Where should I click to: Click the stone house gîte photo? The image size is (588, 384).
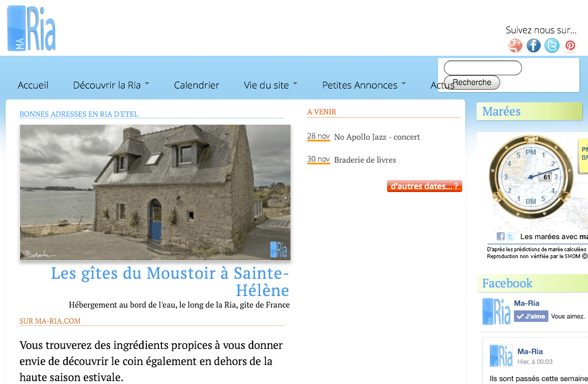pyautogui.click(x=155, y=193)
